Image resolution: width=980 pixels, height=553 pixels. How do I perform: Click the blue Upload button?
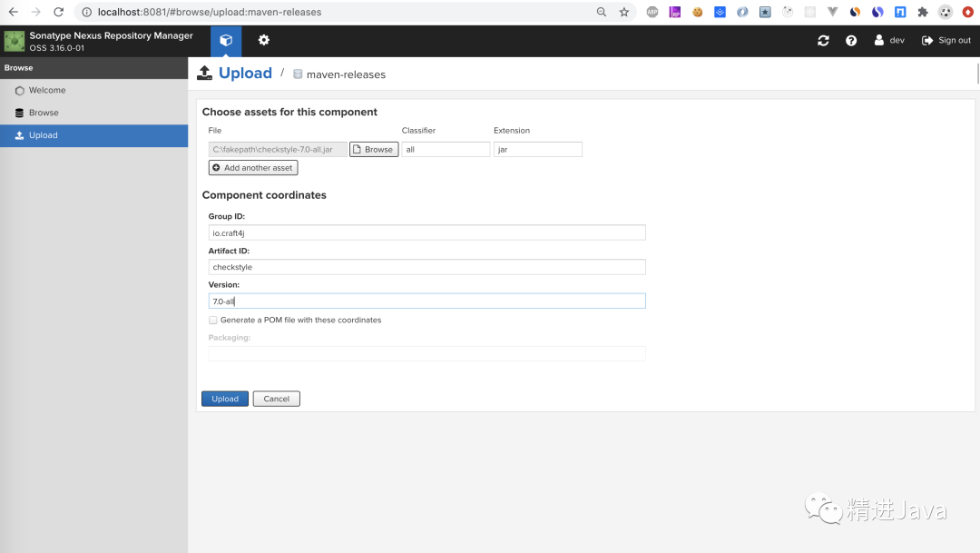click(225, 399)
